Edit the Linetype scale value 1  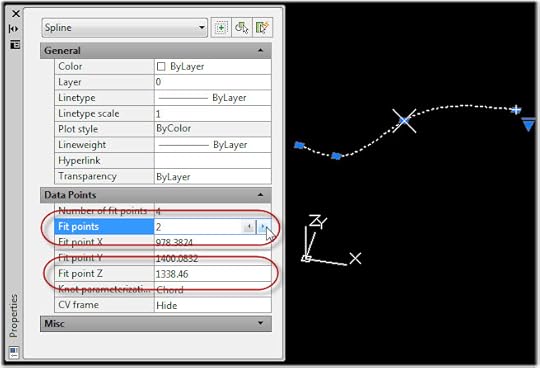[x=212, y=114]
